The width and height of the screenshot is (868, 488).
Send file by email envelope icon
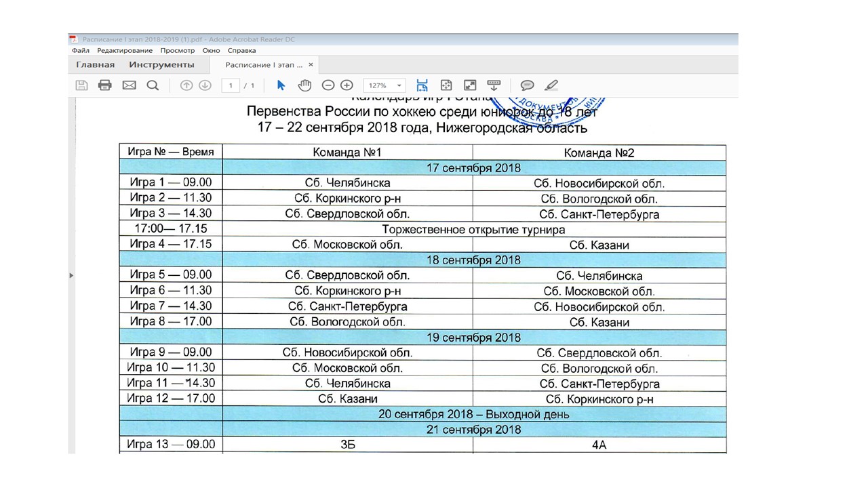coord(129,85)
